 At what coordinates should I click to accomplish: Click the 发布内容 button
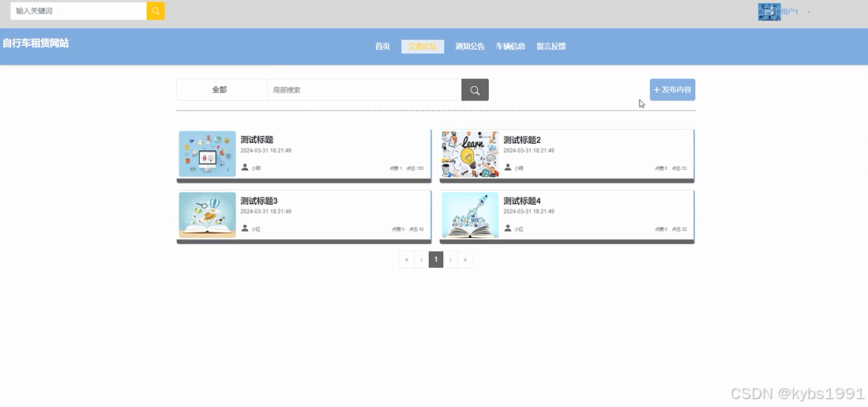[x=673, y=90]
